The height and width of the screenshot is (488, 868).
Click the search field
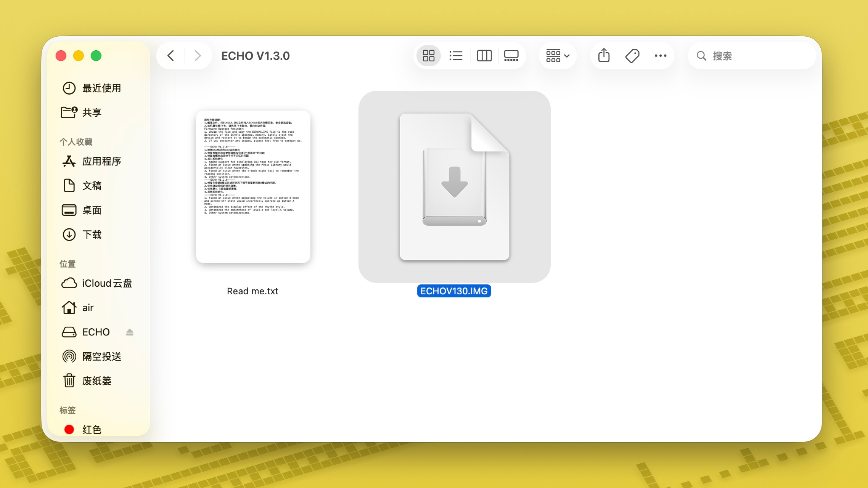(x=759, y=56)
